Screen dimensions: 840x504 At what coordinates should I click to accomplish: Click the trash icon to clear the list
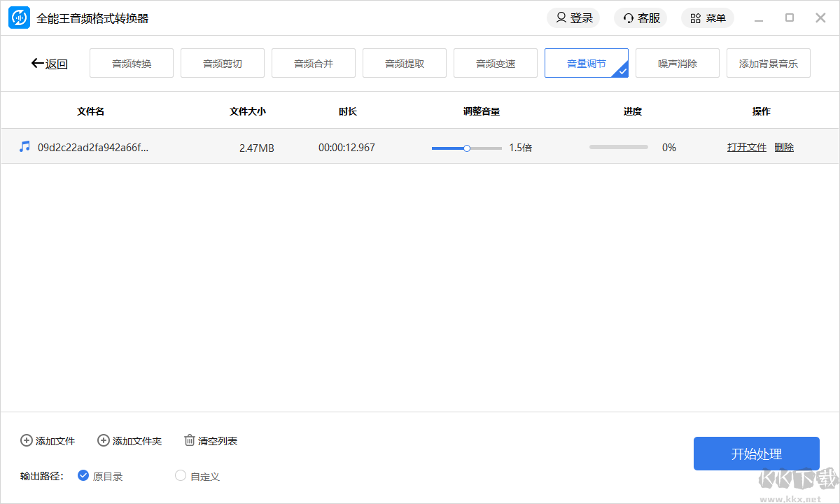(189, 440)
